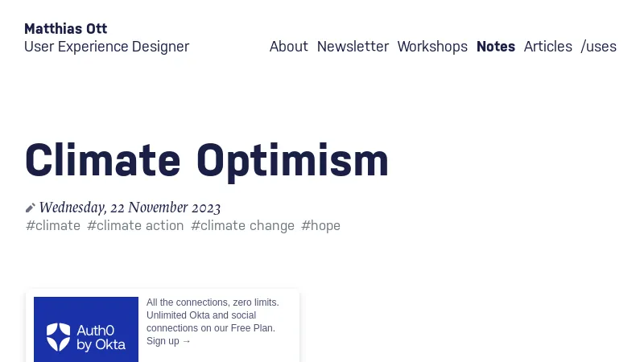Open the #climate tag
Image resolution: width=644 pixels, height=362 pixels.
[x=53, y=226]
